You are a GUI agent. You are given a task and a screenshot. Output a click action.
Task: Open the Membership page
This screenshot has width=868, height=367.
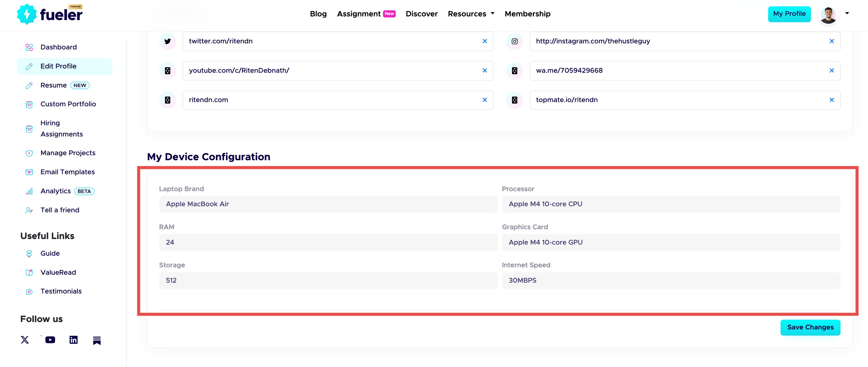(x=527, y=14)
